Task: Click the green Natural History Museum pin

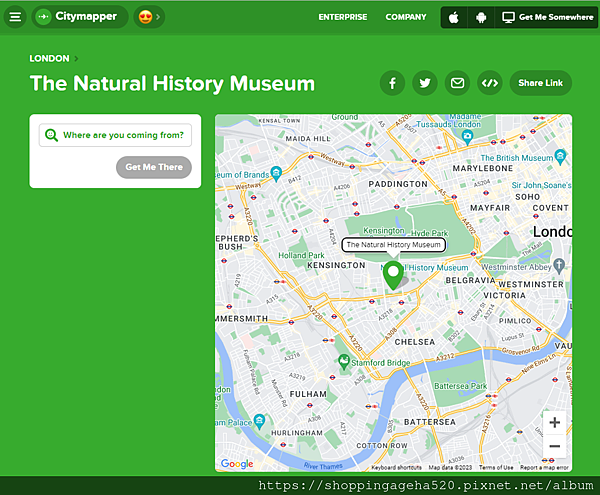Action: point(393,275)
